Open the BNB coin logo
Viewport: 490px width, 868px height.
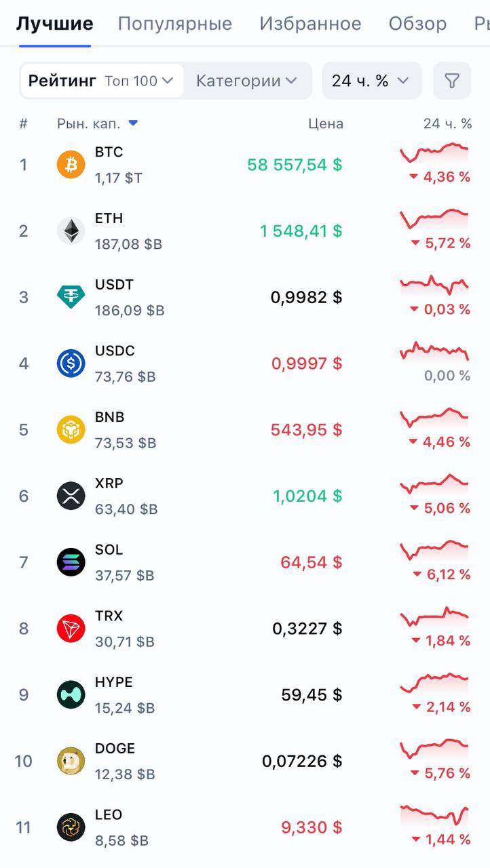71,430
